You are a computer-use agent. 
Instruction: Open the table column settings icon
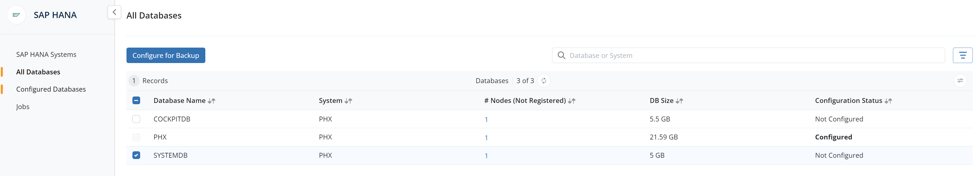pyautogui.click(x=960, y=81)
